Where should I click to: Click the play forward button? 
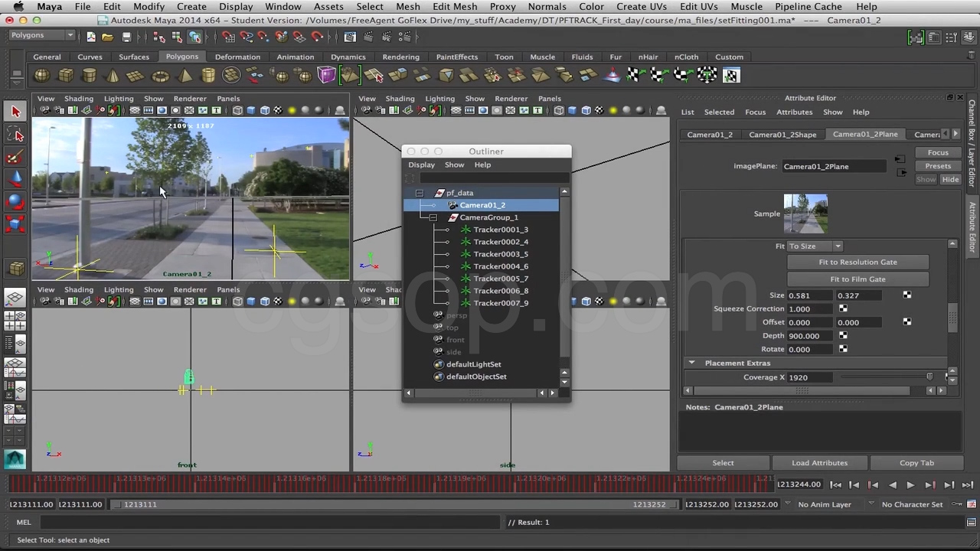click(910, 484)
